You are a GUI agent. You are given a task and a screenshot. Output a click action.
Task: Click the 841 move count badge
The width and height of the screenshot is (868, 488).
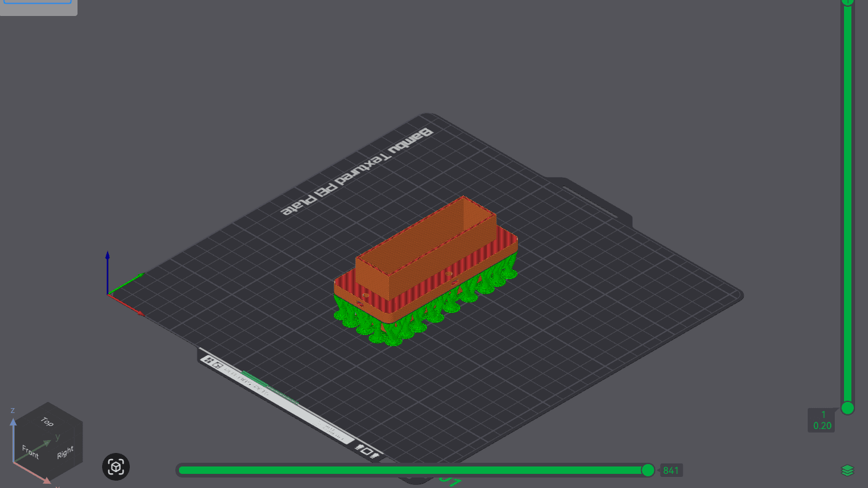671,470
